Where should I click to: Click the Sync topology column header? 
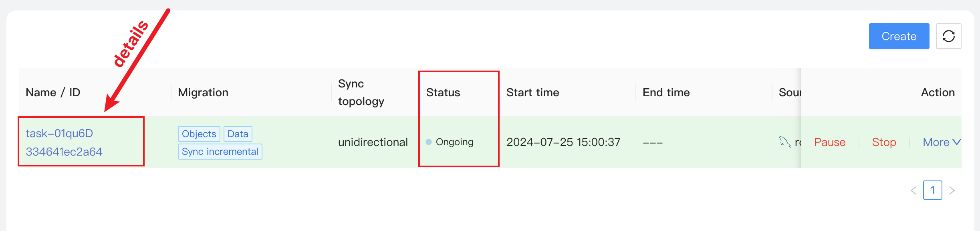click(361, 92)
